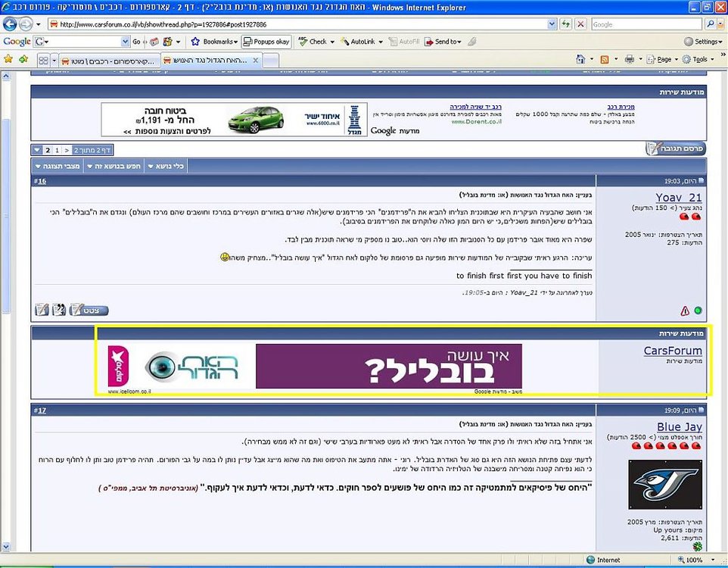Expand the Bookmarks dropdown

pos(215,42)
